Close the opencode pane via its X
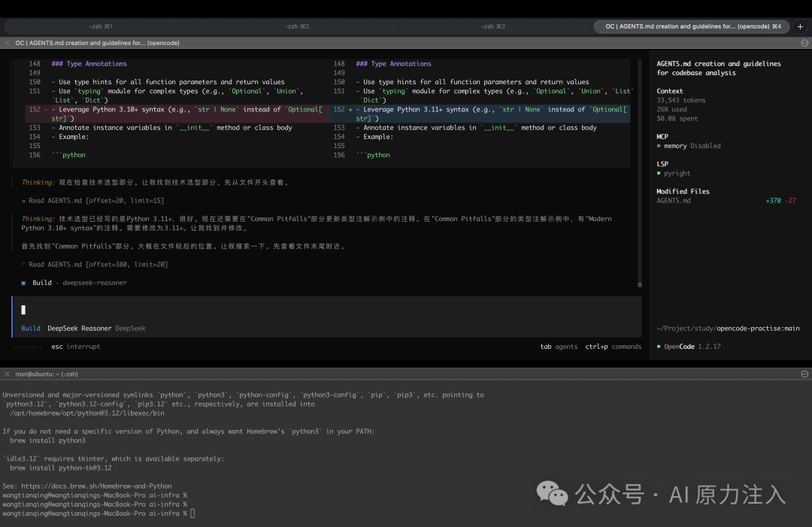Screen dimensions: 812x527 (8, 43)
